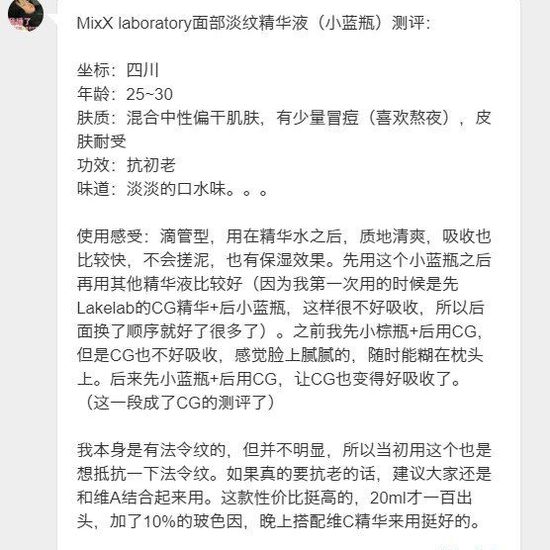Open the sender's profile avatar

[x=25, y=15]
